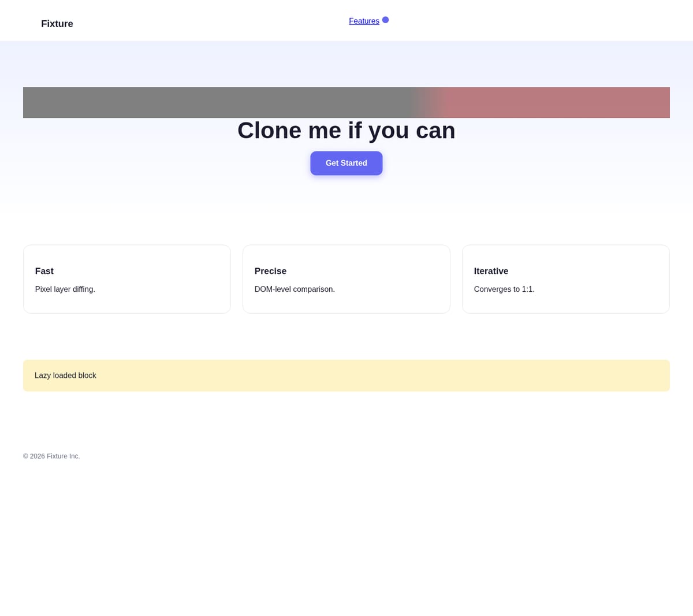The width and height of the screenshot is (693, 616).
Task: Click the Pixel layer diffing description
Action: click(65, 289)
